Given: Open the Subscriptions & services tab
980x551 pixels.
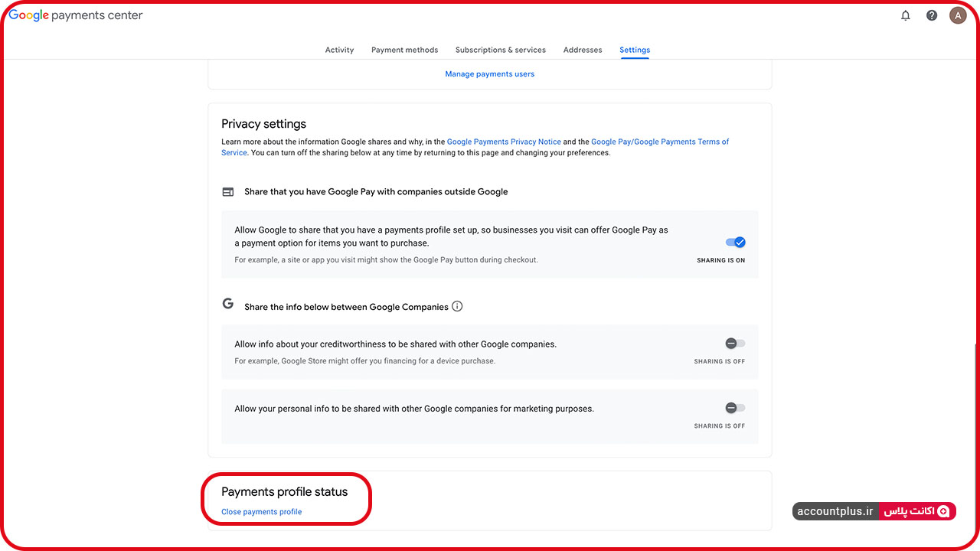Looking at the screenshot, I should (501, 50).
